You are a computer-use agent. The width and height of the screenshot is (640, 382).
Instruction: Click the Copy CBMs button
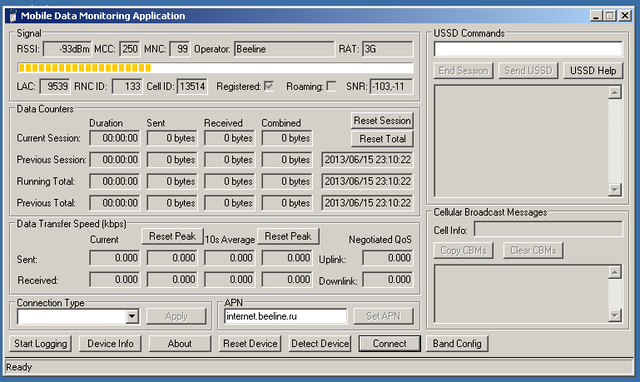463,250
